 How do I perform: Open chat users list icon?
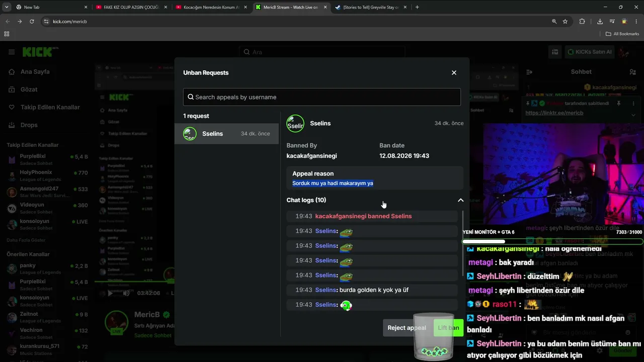(x=632, y=72)
